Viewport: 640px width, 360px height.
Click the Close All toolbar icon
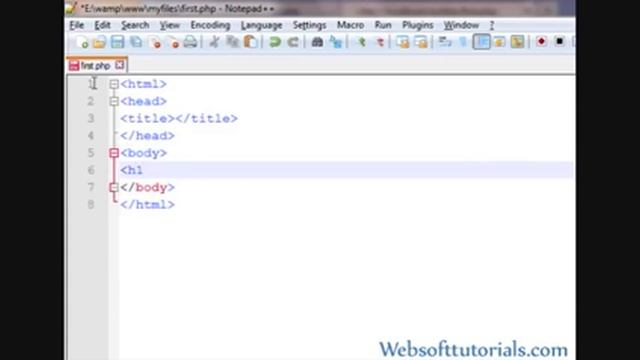coord(173,42)
